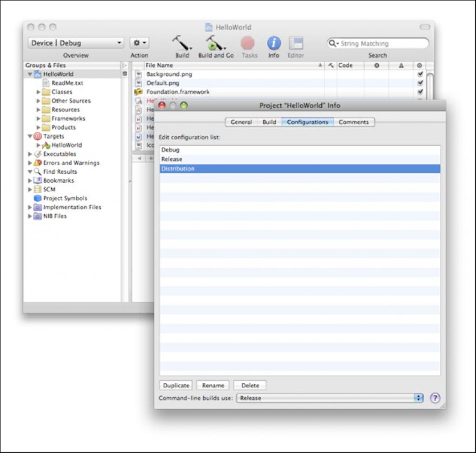Viewport: 476px width, 453px height.
Task: Click the purple help question mark button
Action: (x=435, y=398)
